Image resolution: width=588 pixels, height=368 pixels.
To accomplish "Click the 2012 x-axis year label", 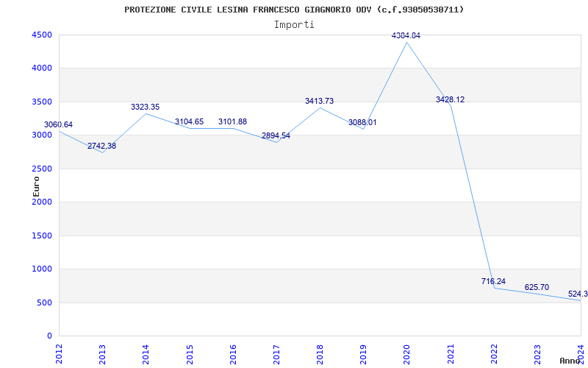I will pyautogui.click(x=59, y=354).
